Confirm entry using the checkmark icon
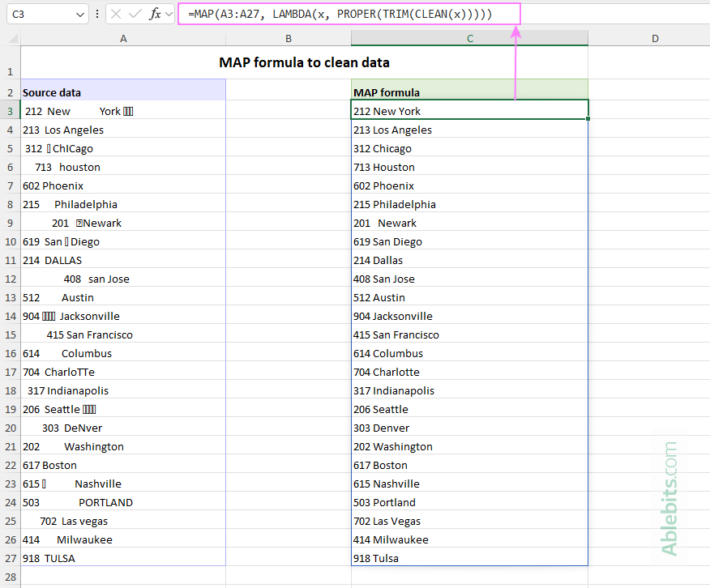 click(x=134, y=14)
